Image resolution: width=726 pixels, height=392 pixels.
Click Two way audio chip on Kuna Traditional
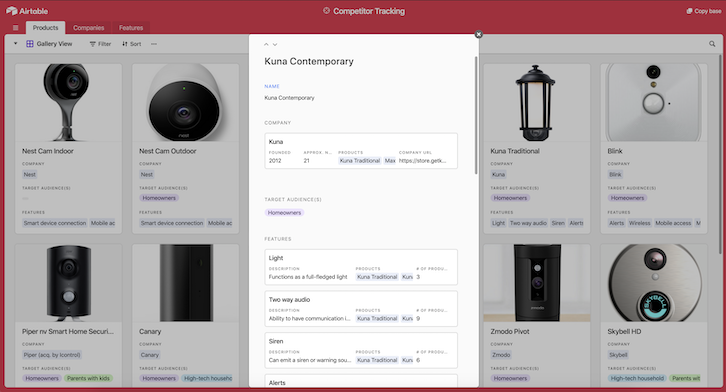coord(528,223)
